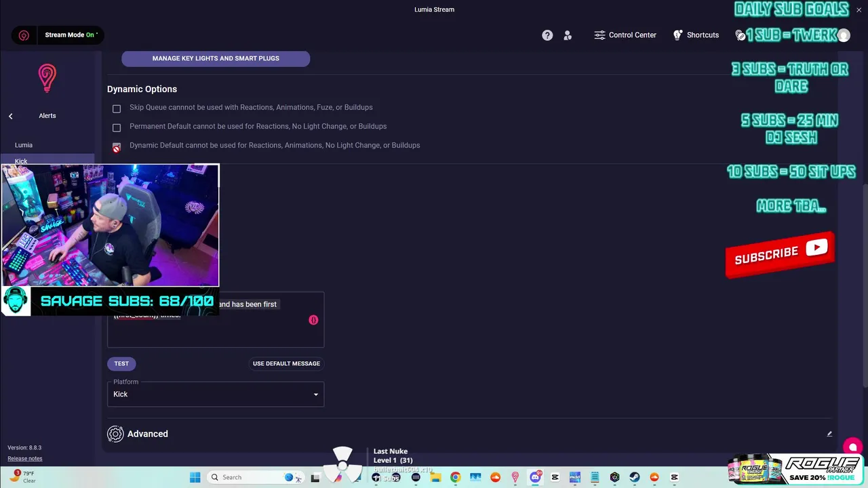Click the Control Center sliders icon

599,35
